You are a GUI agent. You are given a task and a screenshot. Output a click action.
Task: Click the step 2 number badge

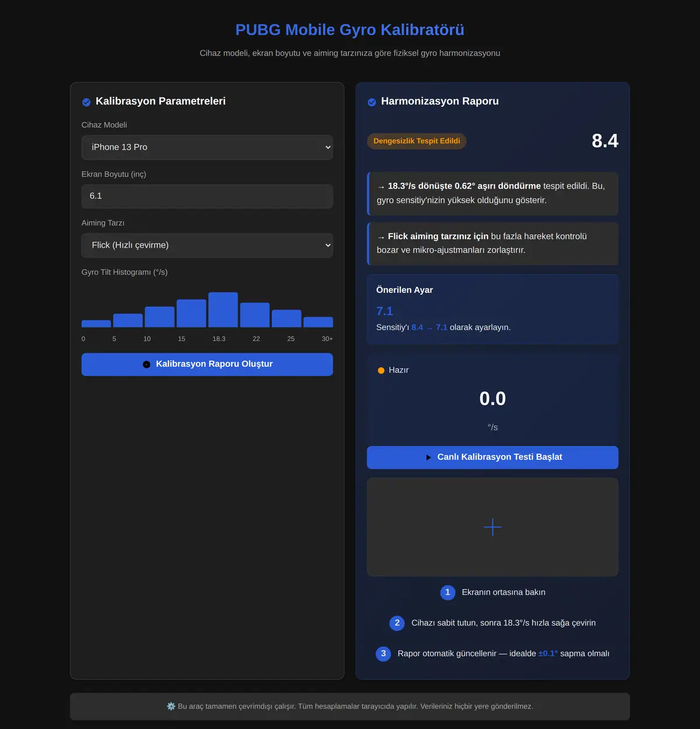coord(397,623)
